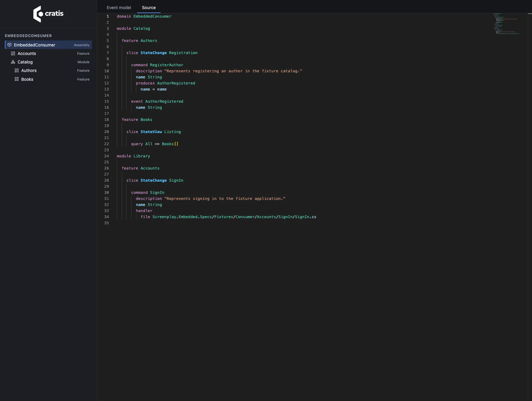Click 'event AuthorRegistered' in code
The width and height of the screenshot is (532, 401).
tap(157, 101)
